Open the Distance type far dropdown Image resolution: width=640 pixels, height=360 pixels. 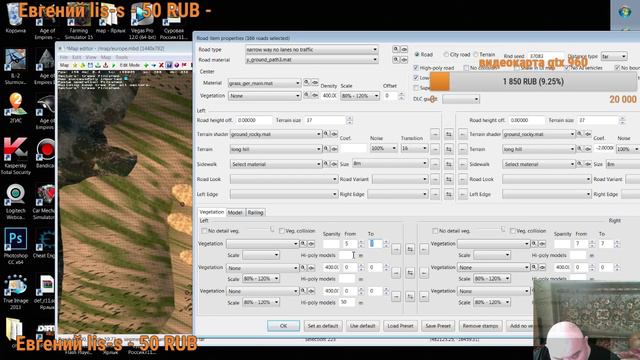[x=614, y=56]
